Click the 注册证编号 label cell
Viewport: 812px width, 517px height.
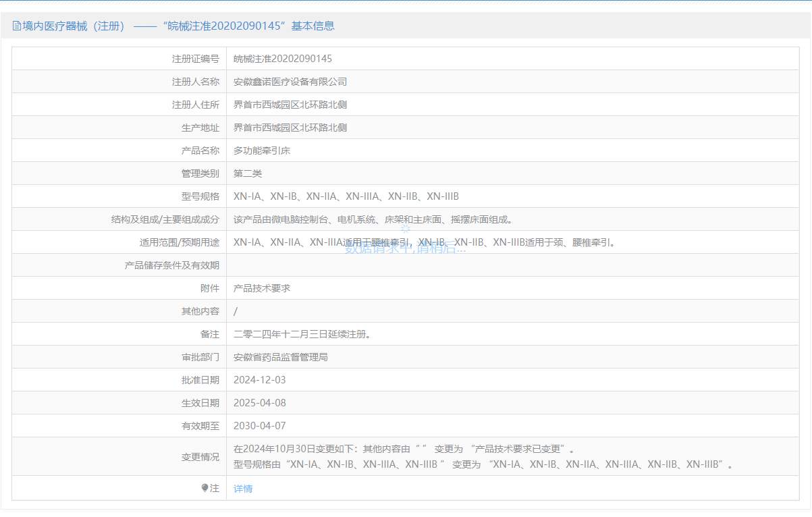coord(119,59)
